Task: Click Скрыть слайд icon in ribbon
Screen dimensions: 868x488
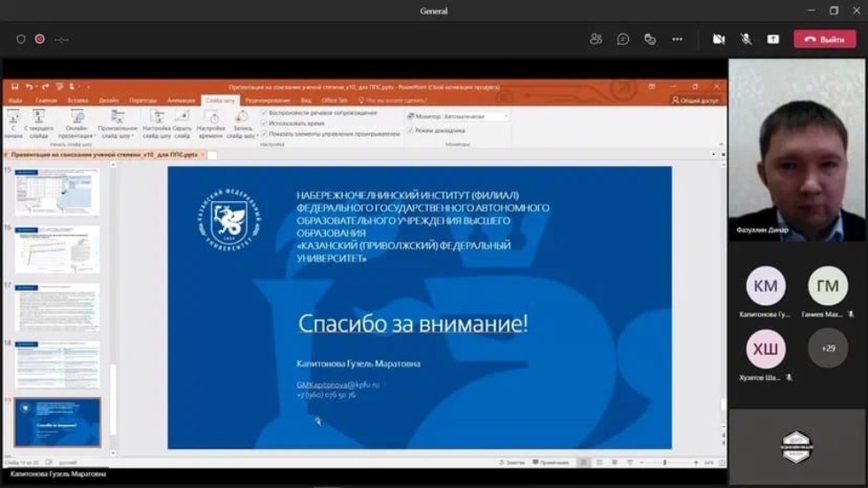Action: click(x=182, y=119)
